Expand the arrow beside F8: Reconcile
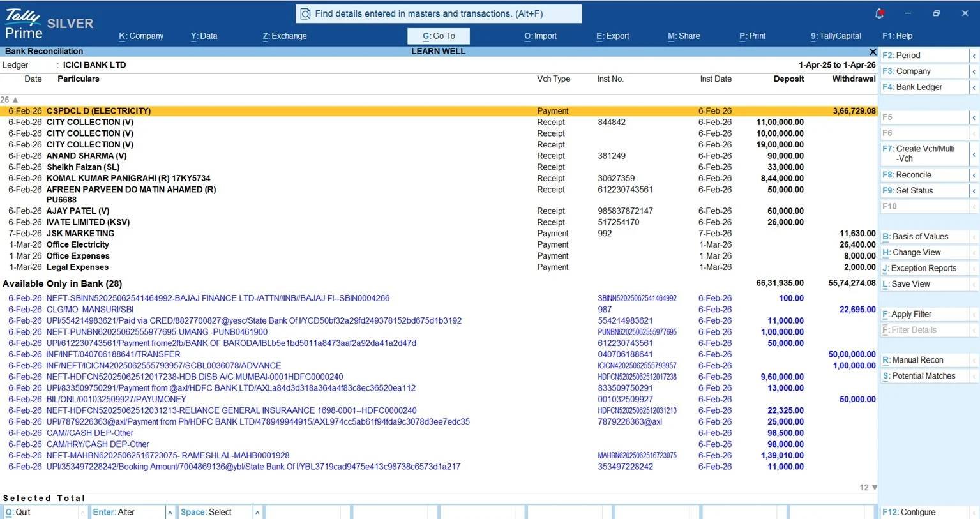The height and width of the screenshot is (519, 980). click(974, 175)
